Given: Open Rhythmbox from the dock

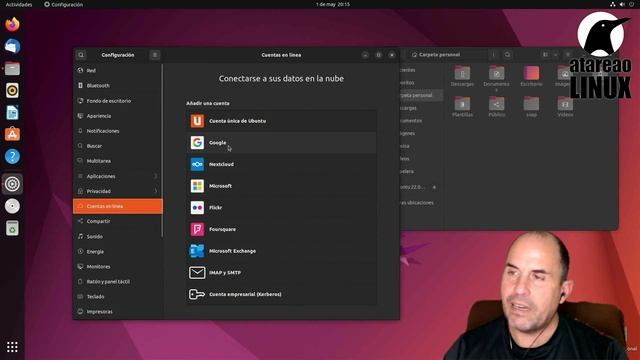Looking at the screenshot, I should (x=12, y=90).
